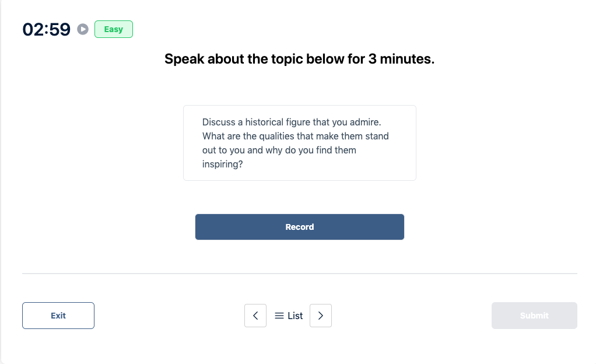This screenshot has height=364, width=596.
Task: Select the historical figure topic card
Action: point(299,142)
